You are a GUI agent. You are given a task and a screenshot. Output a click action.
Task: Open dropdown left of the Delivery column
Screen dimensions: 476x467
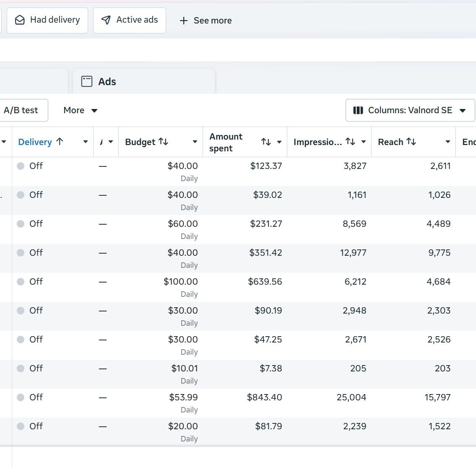pyautogui.click(x=4, y=142)
